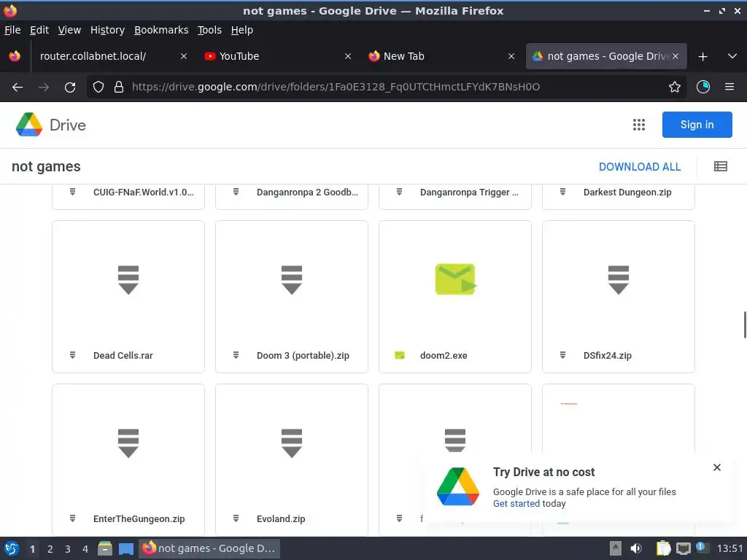
Task: Click DOWNLOAD ALL
Action: coord(639,167)
